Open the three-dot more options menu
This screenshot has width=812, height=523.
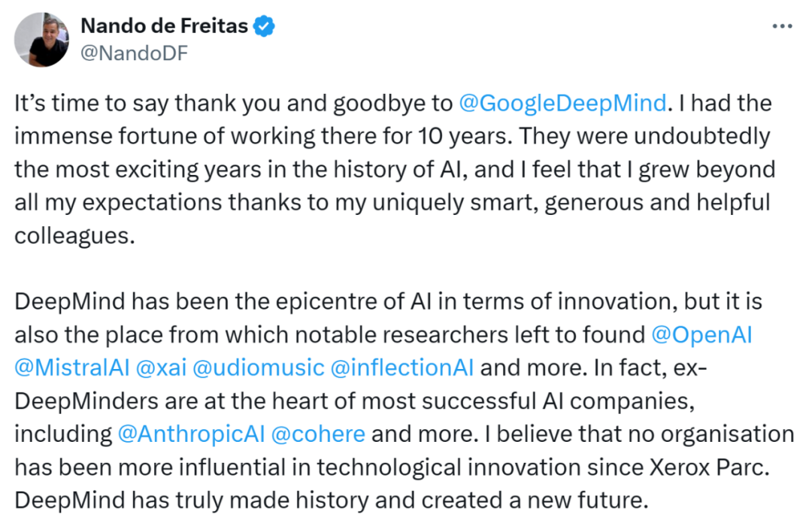click(782, 26)
